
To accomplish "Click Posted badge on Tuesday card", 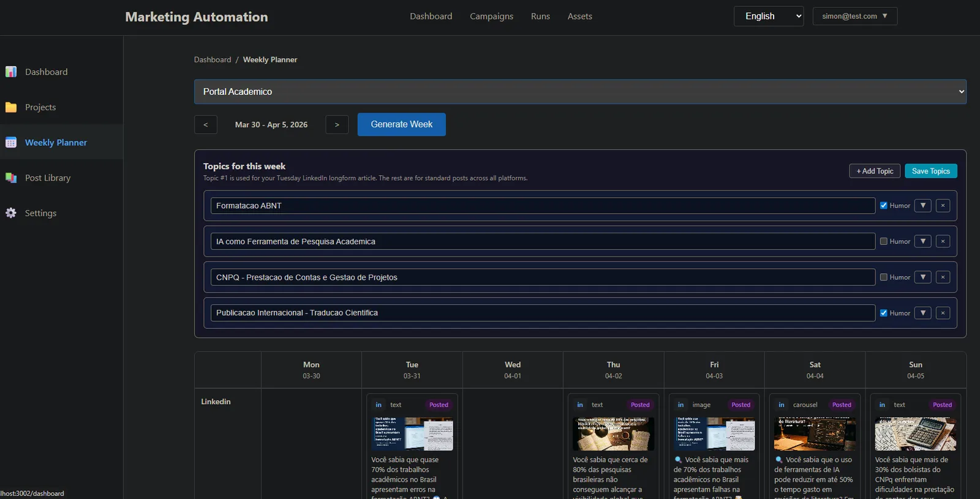I will (x=439, y=405).
